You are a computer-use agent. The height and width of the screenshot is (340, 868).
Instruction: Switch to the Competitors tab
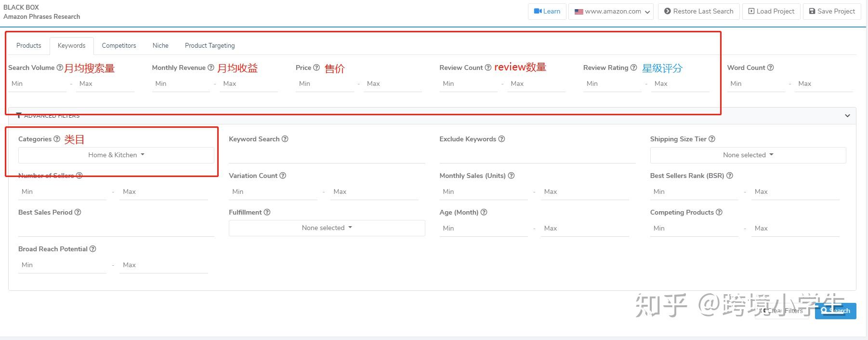point(119,46)
